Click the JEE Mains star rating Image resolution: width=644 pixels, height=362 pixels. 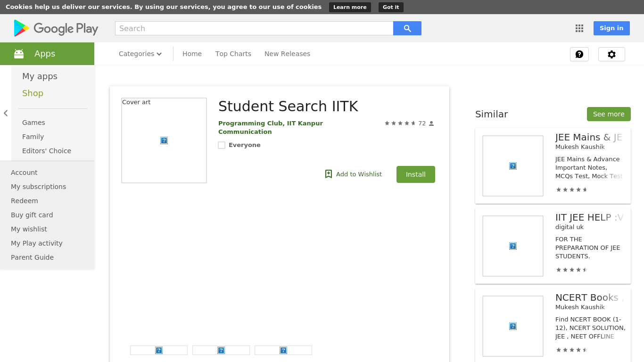(571, 190)
